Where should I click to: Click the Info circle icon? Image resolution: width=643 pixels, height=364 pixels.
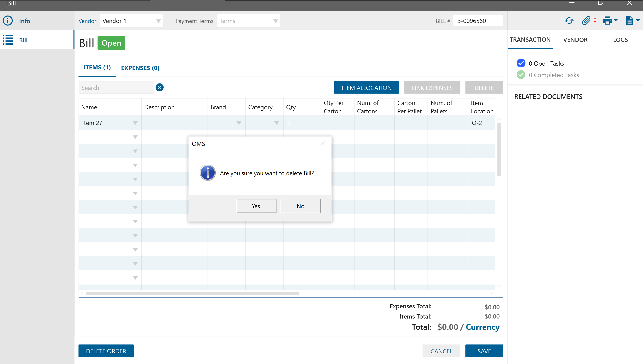pos(8,21)
